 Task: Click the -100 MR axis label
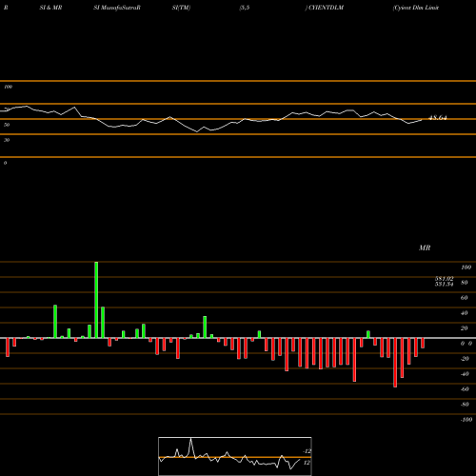click(466, 420)
